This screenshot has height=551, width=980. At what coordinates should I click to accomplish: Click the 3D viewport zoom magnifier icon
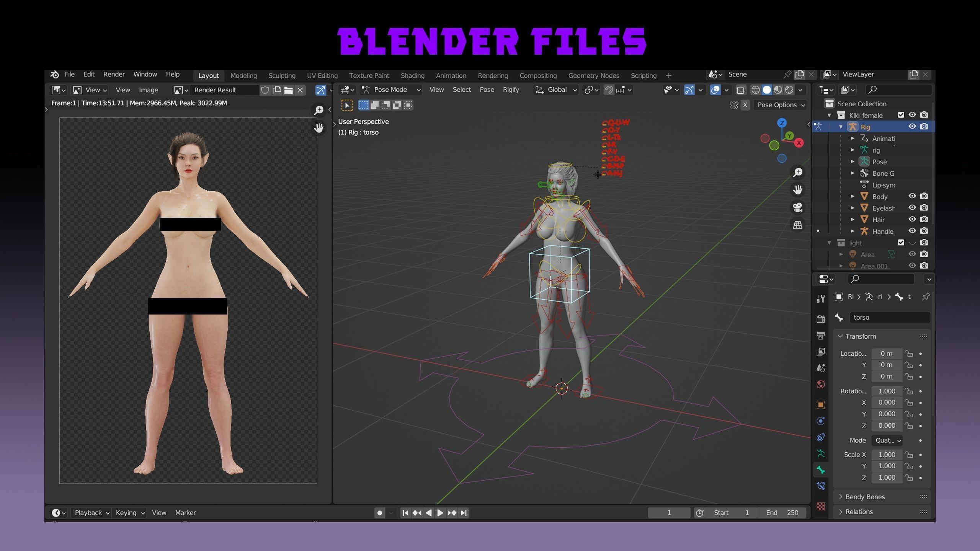(x=798, y=173)
